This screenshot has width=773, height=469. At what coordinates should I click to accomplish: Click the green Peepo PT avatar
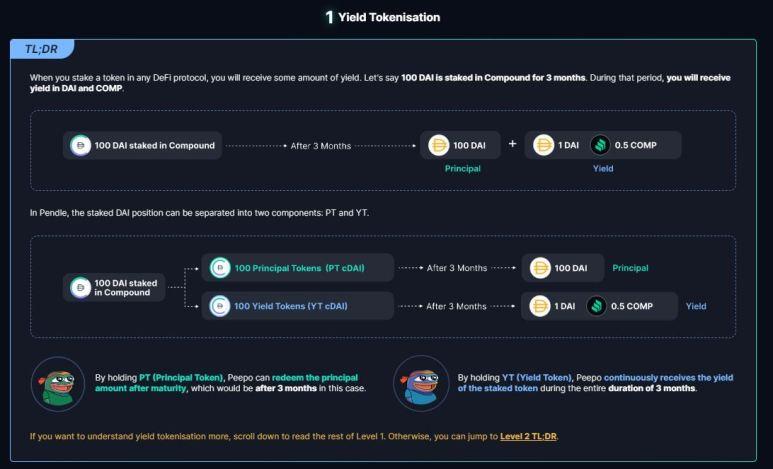pyautogui.click(x=58, y=384)
